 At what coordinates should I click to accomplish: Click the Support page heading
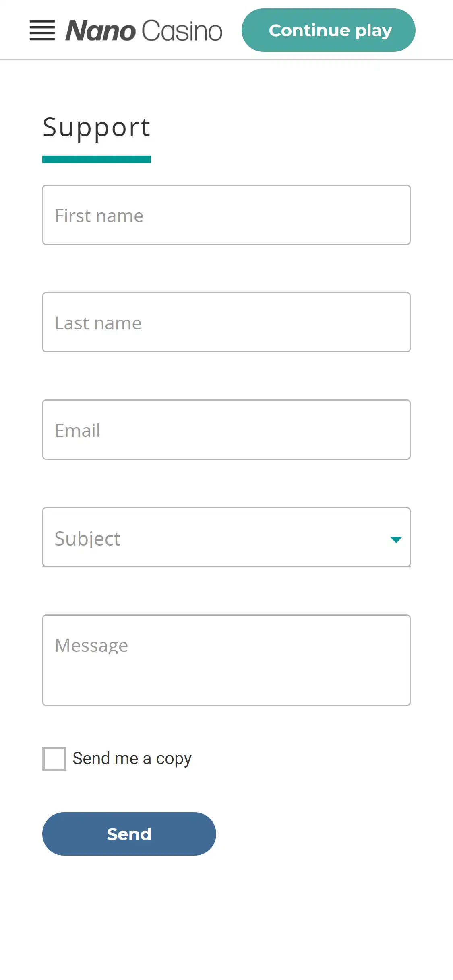97,128
